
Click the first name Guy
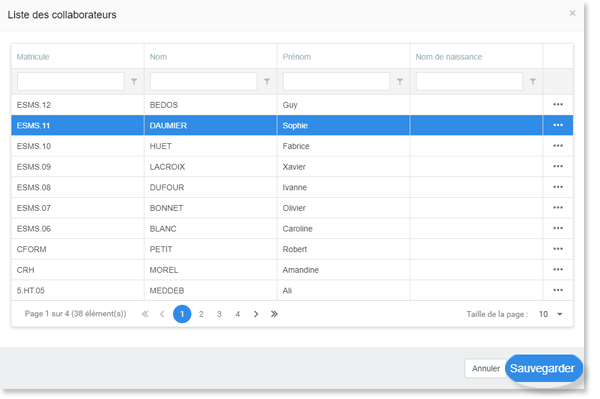(x=290, y=105)
